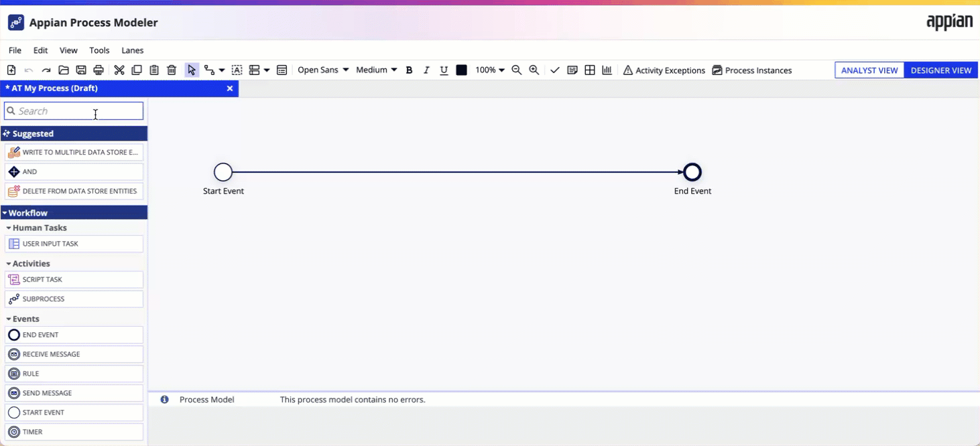
Task: Print the process model
Action: 99,70
